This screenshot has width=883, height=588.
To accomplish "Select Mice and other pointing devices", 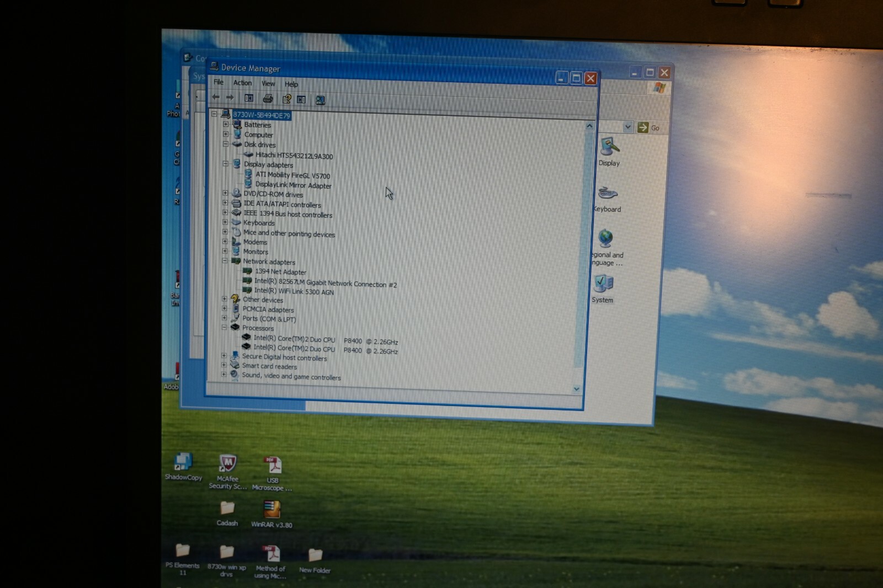I will [289, 233].
